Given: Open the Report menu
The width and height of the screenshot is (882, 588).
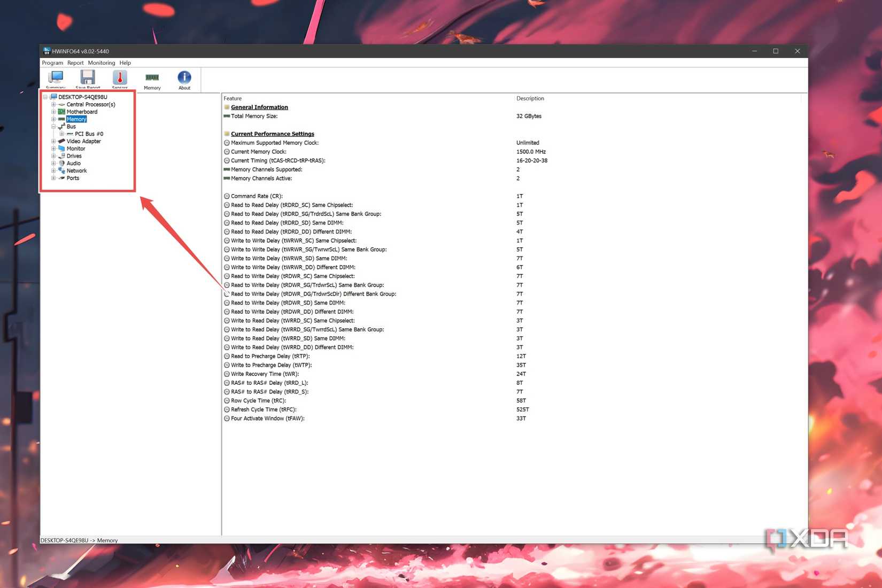Looking at the screenshot, I should click(x=75, y=63).
